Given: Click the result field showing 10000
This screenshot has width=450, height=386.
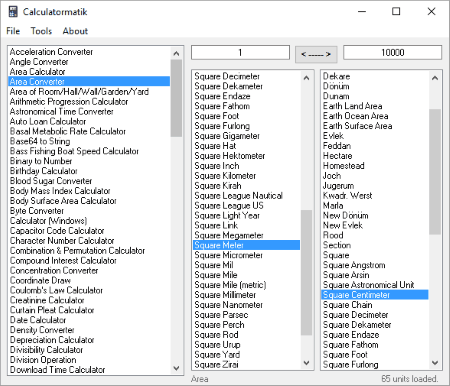Looking at the screenshot, I should (393, 52).
